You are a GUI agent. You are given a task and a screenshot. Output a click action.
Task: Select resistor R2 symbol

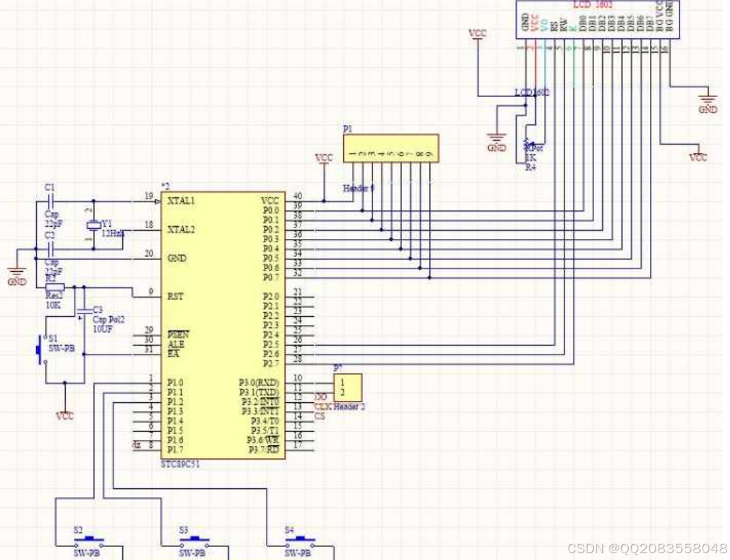(x=55, y=288)
